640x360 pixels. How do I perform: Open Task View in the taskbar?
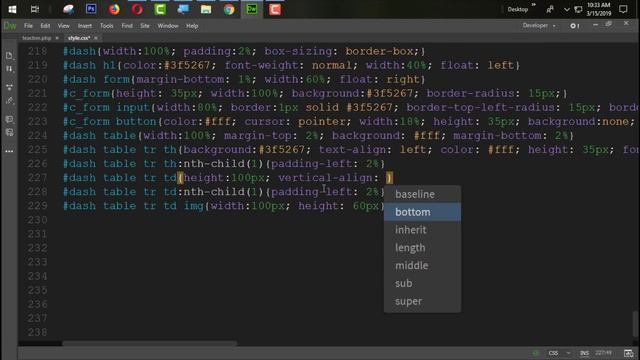click(35, 9)
